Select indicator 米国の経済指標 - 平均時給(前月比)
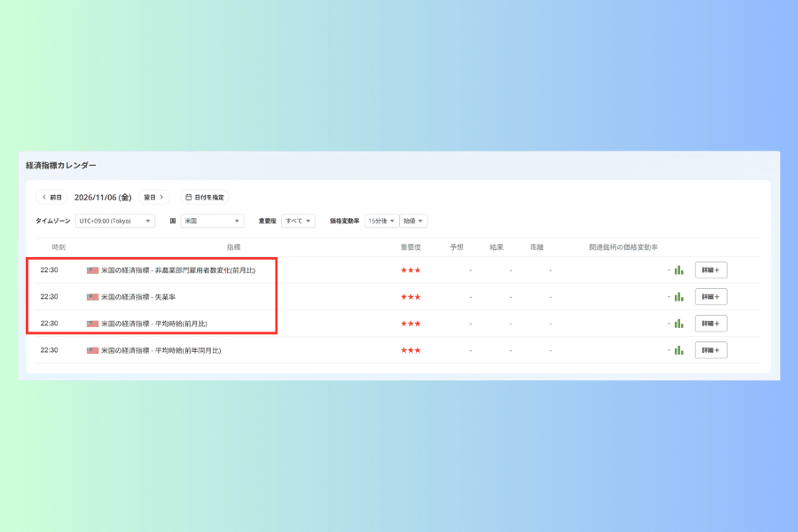798x532 pixels. click(154, 324)
